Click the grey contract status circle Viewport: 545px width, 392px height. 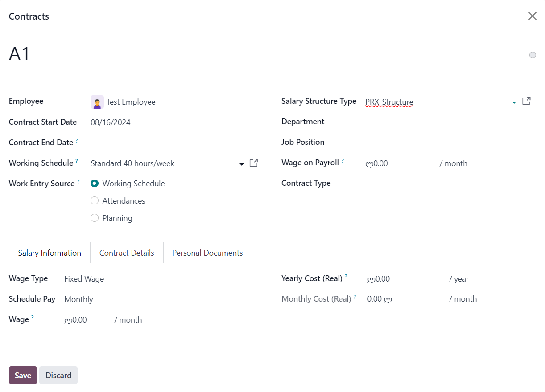point(533,55)
